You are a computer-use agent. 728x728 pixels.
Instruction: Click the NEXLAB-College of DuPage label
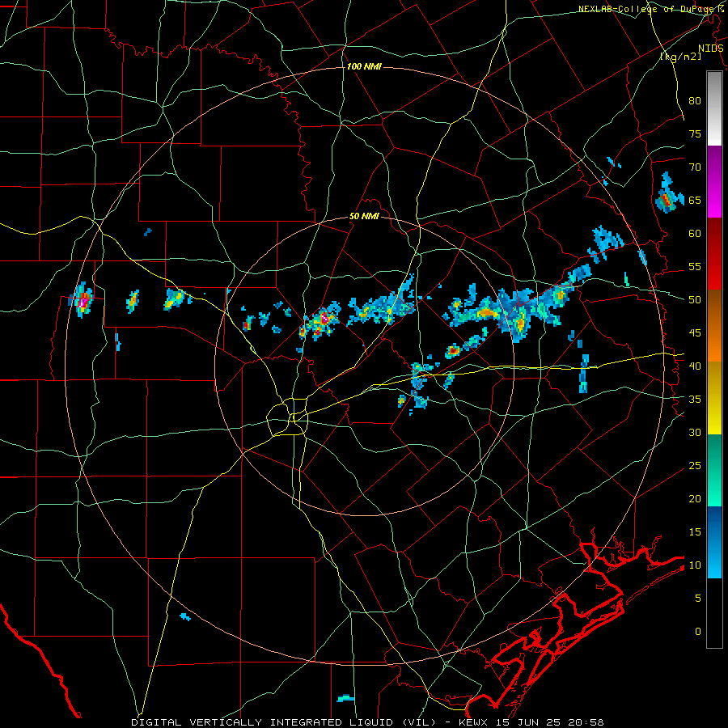(x=647, y=9)
